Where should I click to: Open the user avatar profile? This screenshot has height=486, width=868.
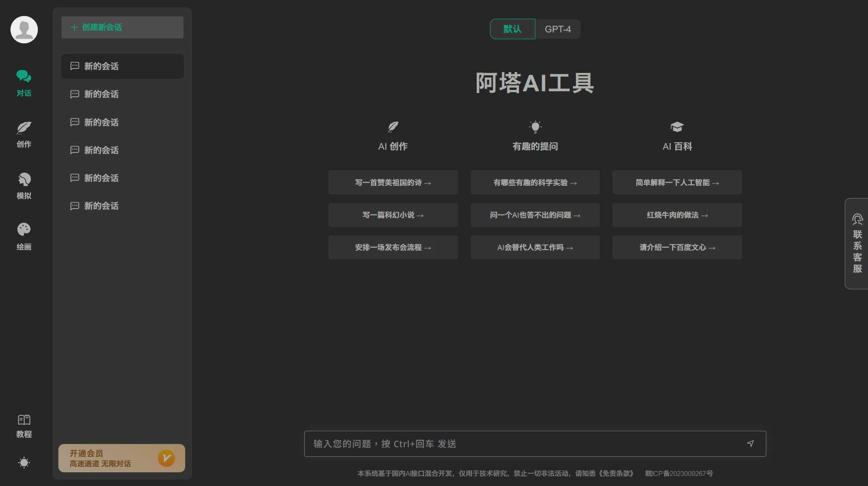tap(24, 30)
